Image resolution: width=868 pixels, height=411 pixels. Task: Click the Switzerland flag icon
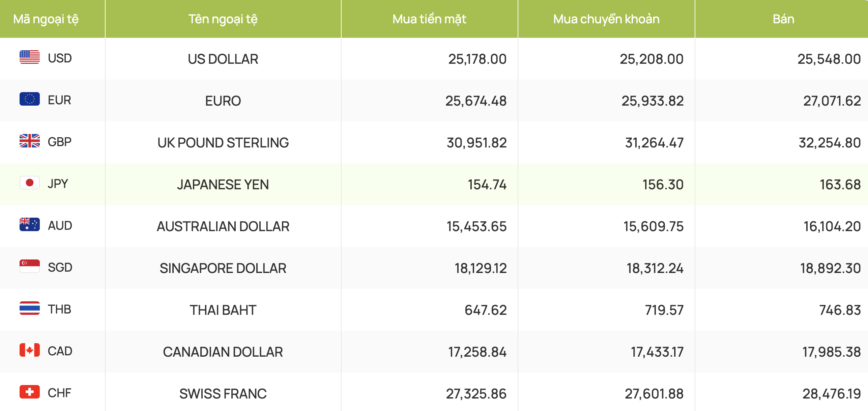tap(30, 392)
